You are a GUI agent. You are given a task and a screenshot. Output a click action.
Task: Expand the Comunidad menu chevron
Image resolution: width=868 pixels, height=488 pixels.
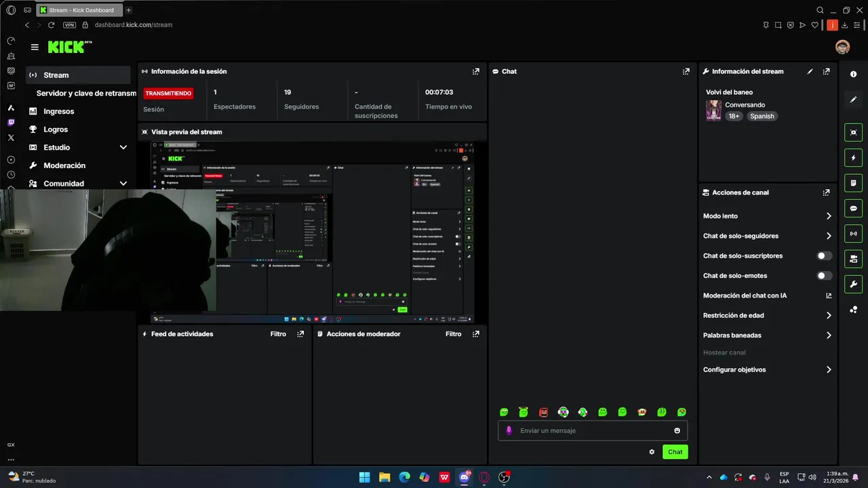[123, 184]
